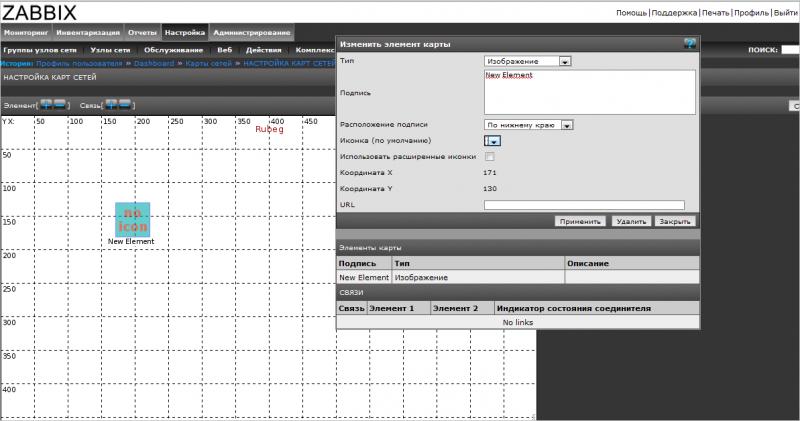800x421 pixels.
Task: Click Координата Y value 130
Action: [x=490, y=188]
